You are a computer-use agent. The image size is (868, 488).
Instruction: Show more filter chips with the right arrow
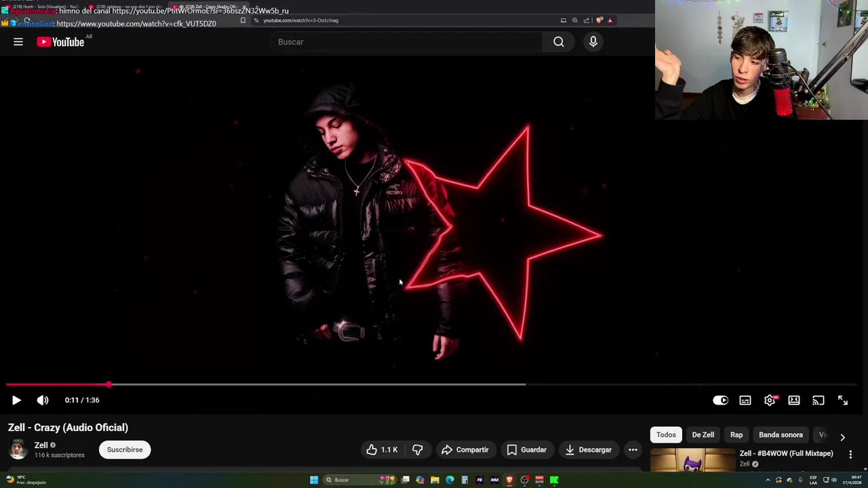842,437
